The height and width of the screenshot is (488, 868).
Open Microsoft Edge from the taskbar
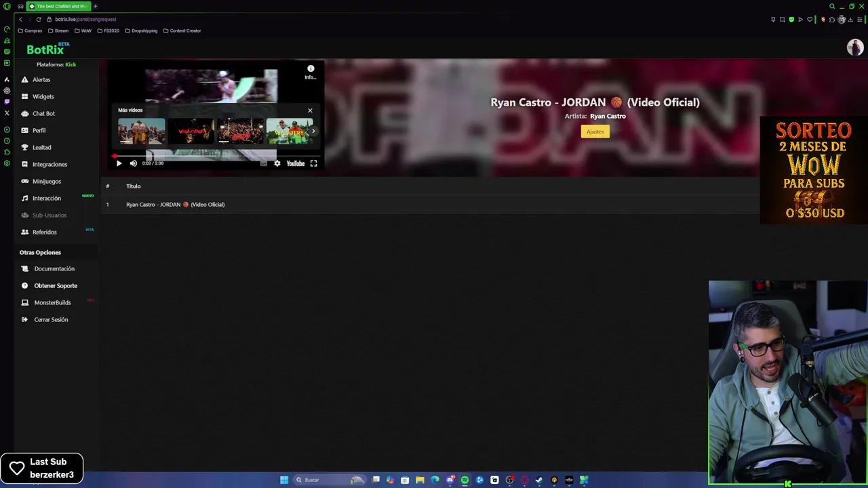point(435,480)
